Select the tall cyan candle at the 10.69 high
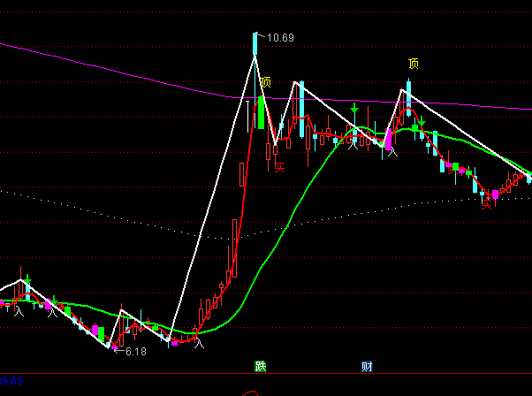Image resolution: width=532 pixels, height=396 pixels. [x=255, y=46]
